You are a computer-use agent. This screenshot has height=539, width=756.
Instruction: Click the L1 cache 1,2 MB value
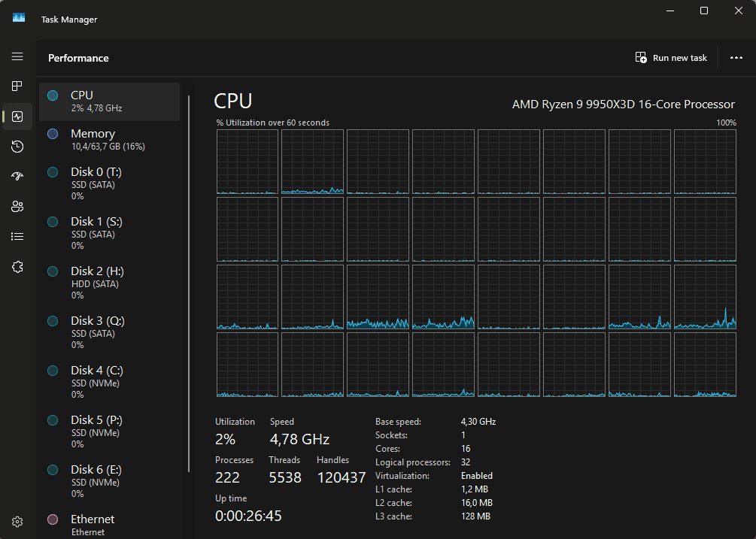point(475,489)
